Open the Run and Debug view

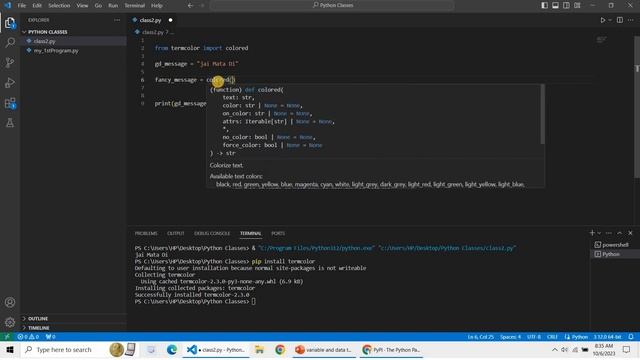[10, 82]
